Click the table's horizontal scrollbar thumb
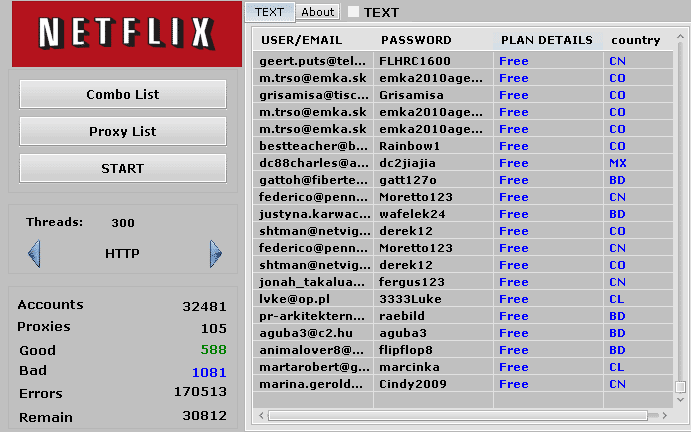The width and height of the screenshot is (691, 432). 458,415
